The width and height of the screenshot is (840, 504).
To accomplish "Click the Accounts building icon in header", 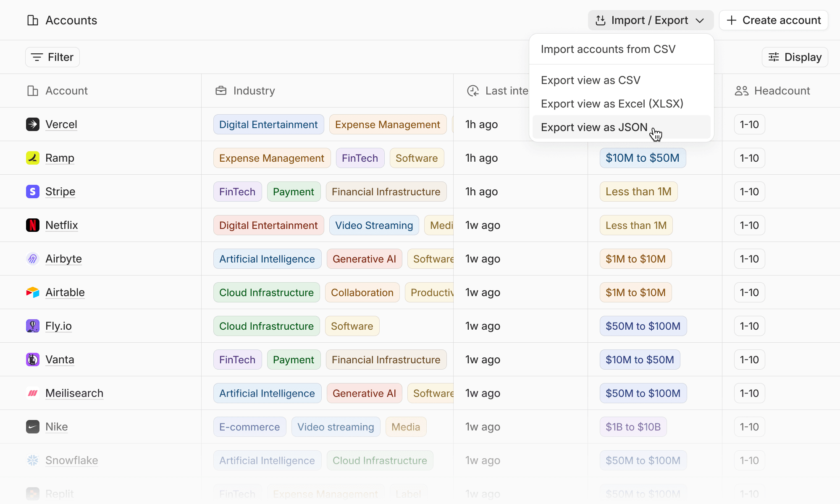I will [x=33, y=20].
